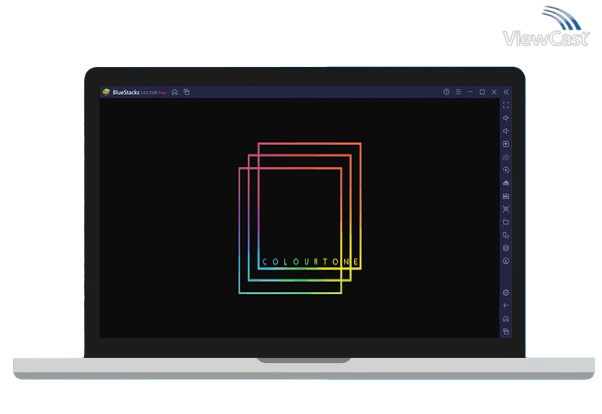
Task: Click the circular sync icon in sidebar
Action: tap(506, 170)
